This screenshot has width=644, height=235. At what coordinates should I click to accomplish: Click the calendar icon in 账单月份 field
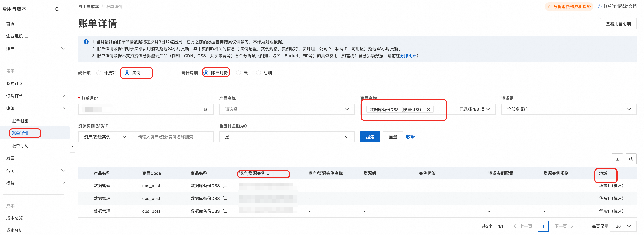(206, 109)
